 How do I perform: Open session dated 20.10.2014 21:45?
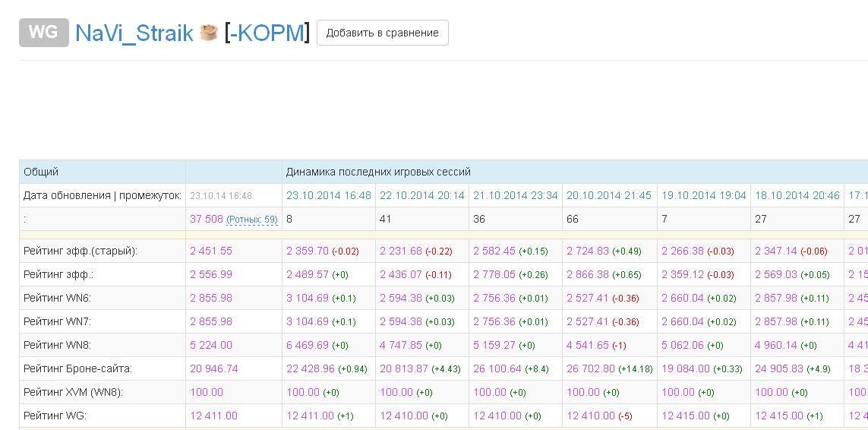pos(610,195)
